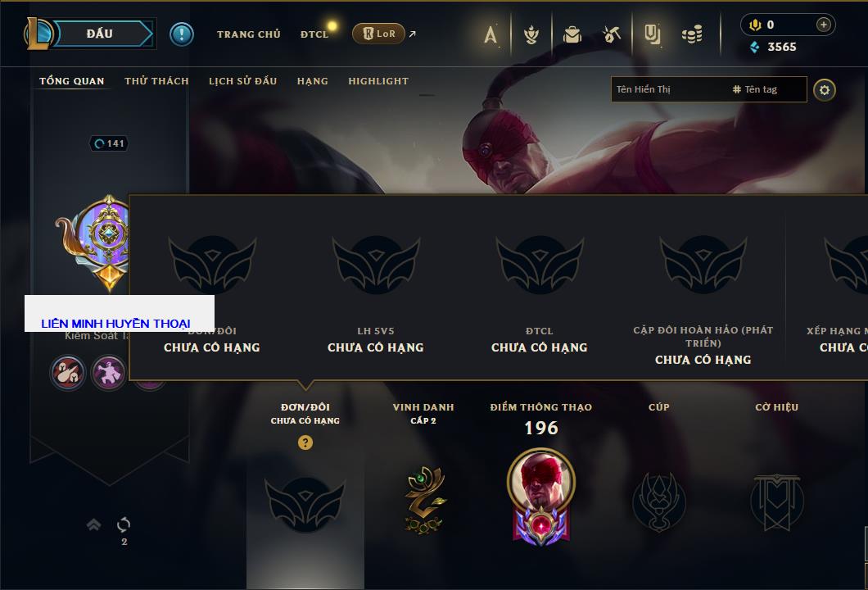
Task: Click the plus button to buy RP
Action: point(823,25)
